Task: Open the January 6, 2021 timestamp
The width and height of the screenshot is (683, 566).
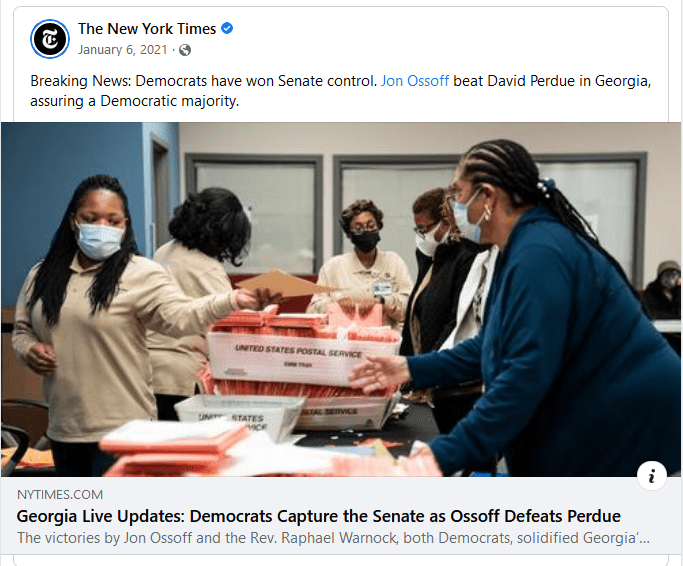Action: 122,50
